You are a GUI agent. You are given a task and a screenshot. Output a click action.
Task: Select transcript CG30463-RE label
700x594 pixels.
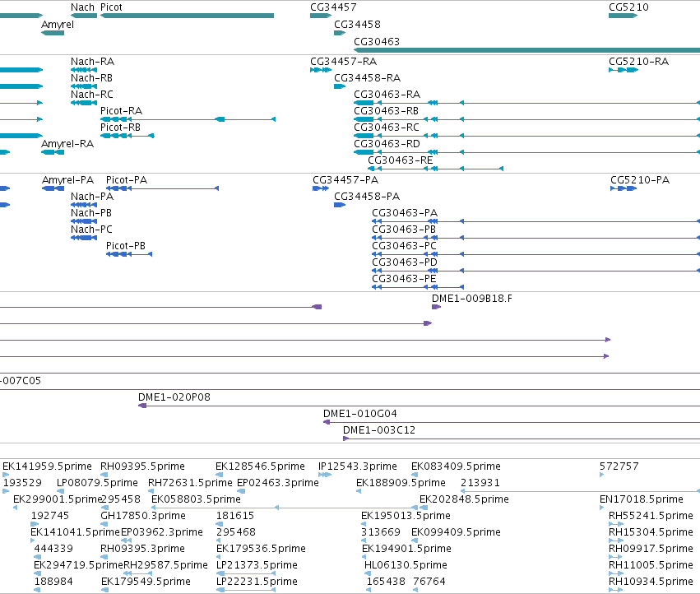[x=401, y=160]
